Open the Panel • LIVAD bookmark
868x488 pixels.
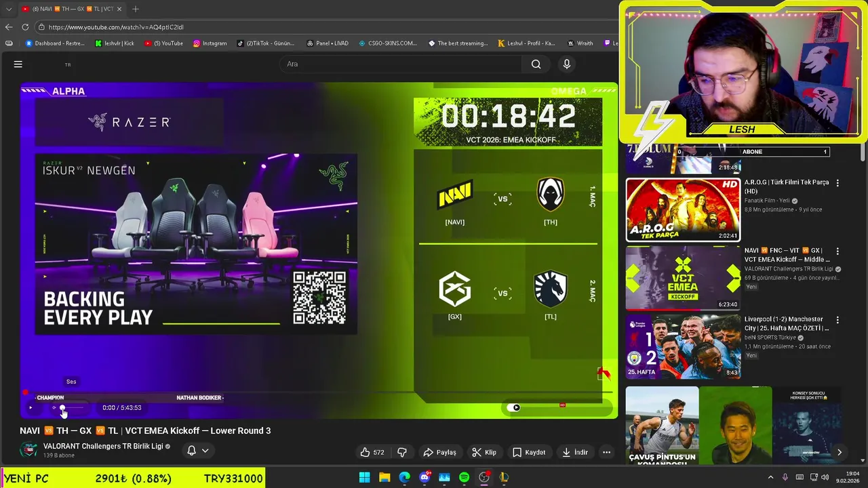[327, 43]
